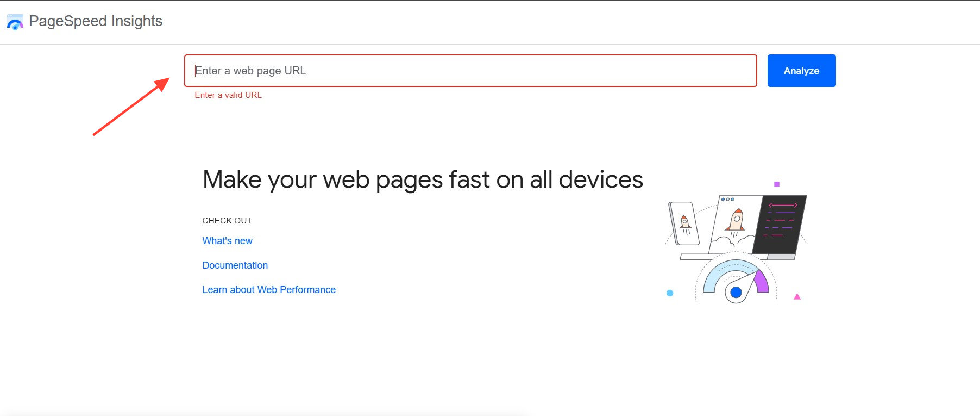Click the CHECK OUT label

(x=227, y=221)
